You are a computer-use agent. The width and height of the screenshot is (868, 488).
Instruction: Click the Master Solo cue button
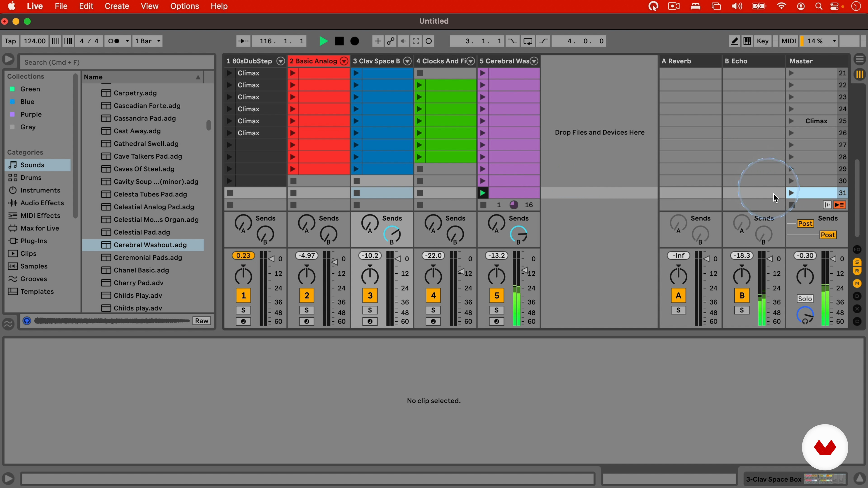coord(805,299)
